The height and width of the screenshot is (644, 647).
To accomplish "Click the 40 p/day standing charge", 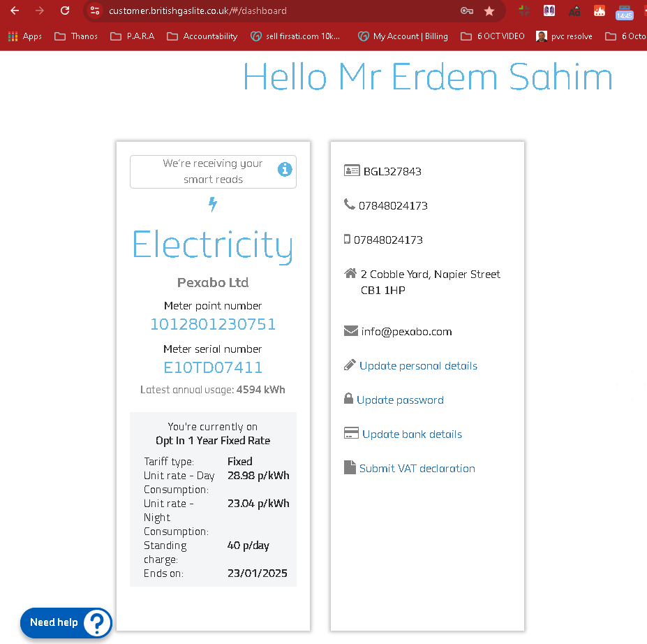I will click(x=248, y=546).
